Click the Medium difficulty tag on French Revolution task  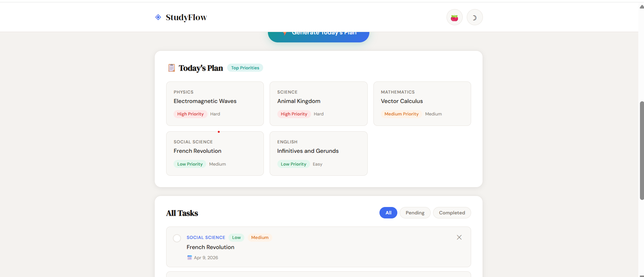click(259, 237)
